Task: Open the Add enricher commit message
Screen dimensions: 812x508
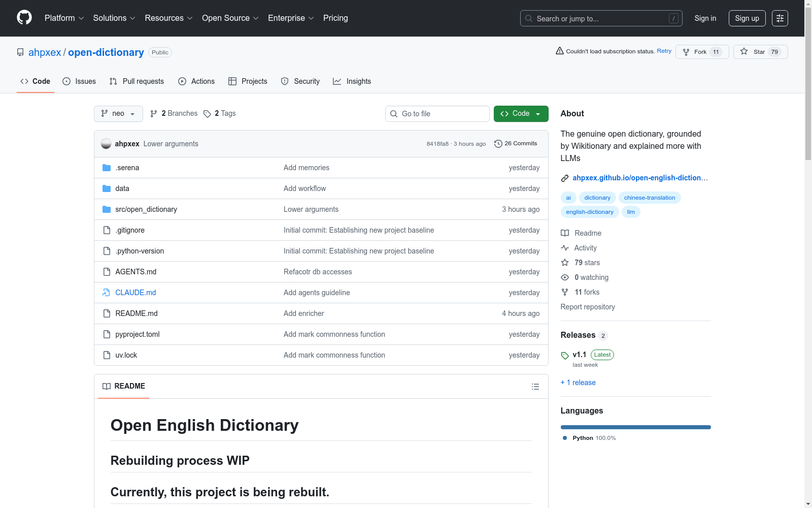Action: click(303, 313)
